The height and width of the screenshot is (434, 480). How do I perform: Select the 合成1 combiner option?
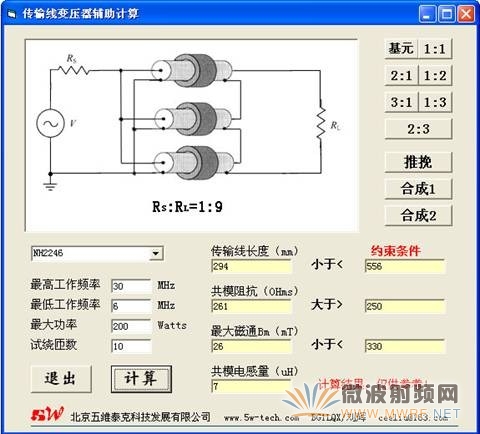point(418,189)
